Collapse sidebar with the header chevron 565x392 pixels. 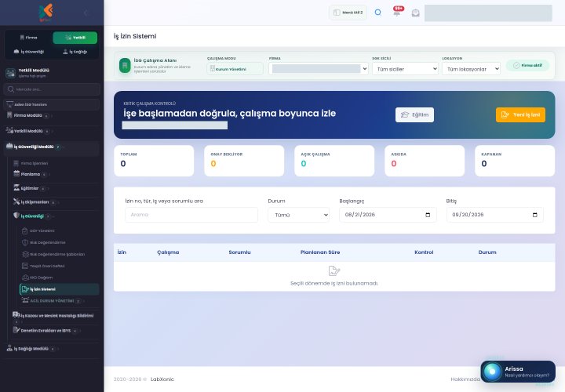click(86, 13)
